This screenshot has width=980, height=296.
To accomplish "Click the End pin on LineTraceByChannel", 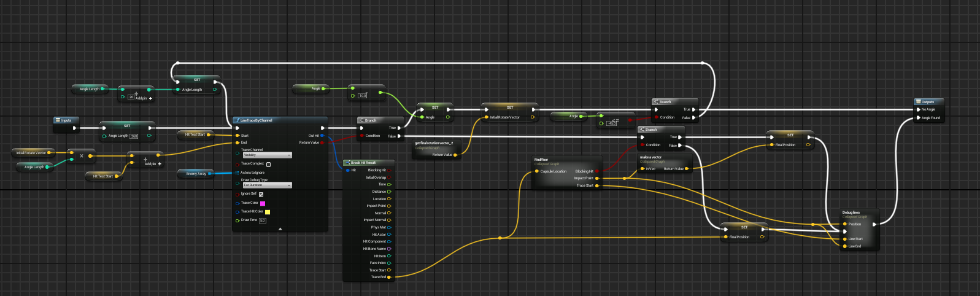I will click(x=237, y=142).
